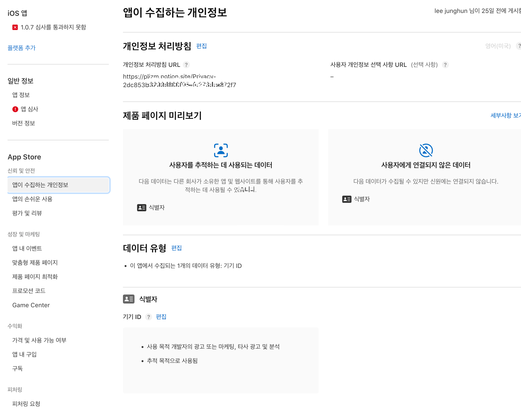Select 앱 정보 in sidebar
The image size is (521, 420).
coord(21,95)
